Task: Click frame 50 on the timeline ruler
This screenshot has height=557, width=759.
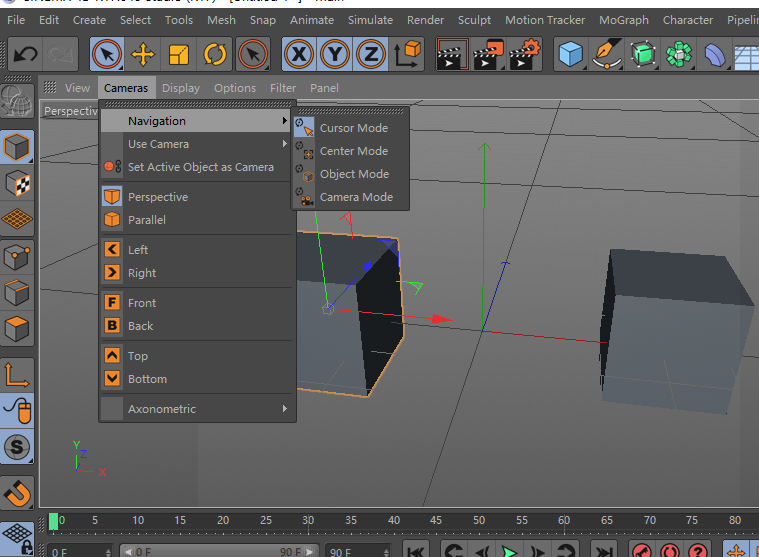Action: (x=480, y=521)
